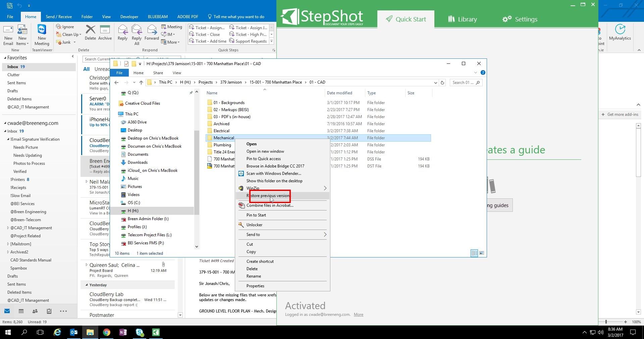The width and height of the screenshot is (644, 339).
Task: Switch Explorer to large icons view
Action: (482, 253)
